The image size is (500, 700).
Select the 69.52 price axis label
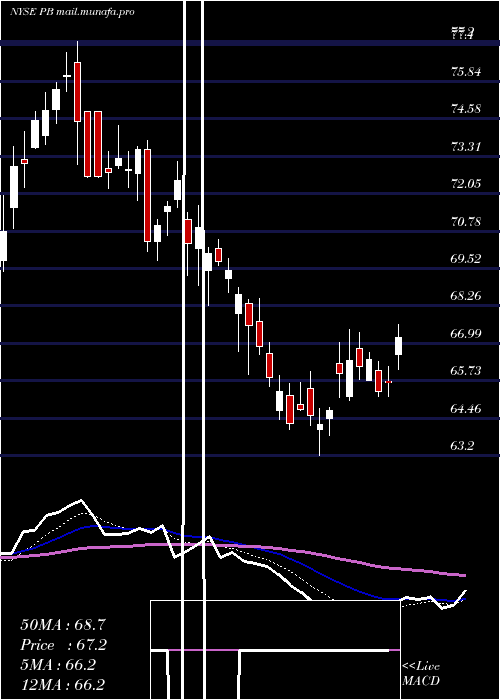[x=466, y=258]
